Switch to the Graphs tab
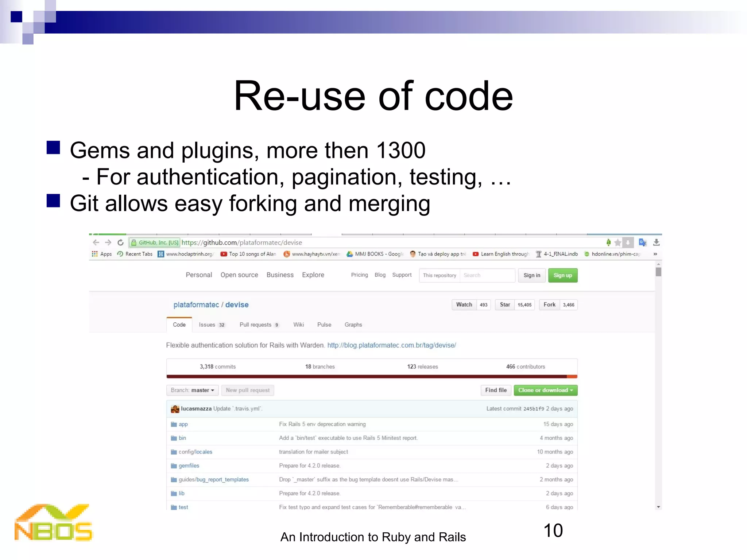This screenshot has height=560, width=747. [353, 325]
